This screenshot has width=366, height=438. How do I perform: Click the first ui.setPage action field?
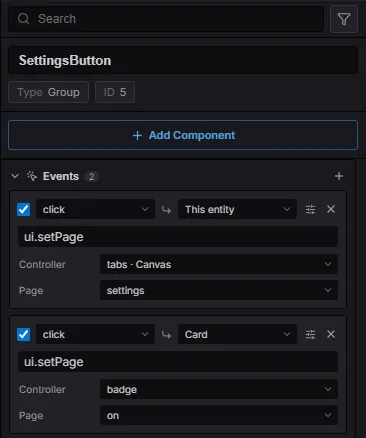(178, 237)
